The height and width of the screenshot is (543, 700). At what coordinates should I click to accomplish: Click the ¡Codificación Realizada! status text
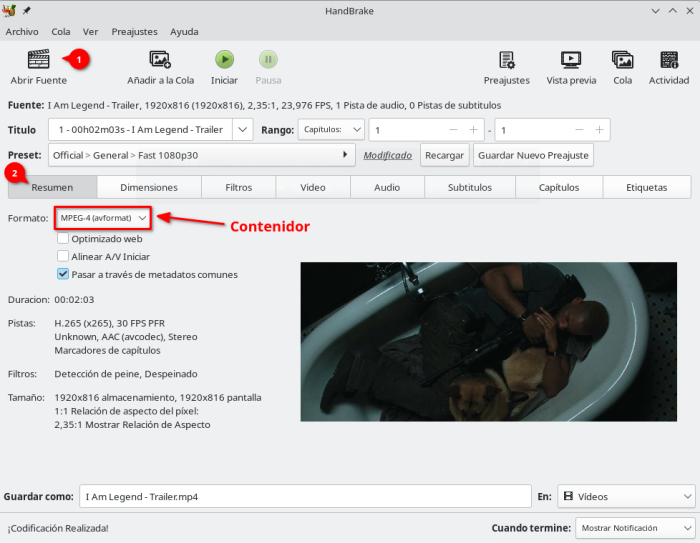coord(58,528)
